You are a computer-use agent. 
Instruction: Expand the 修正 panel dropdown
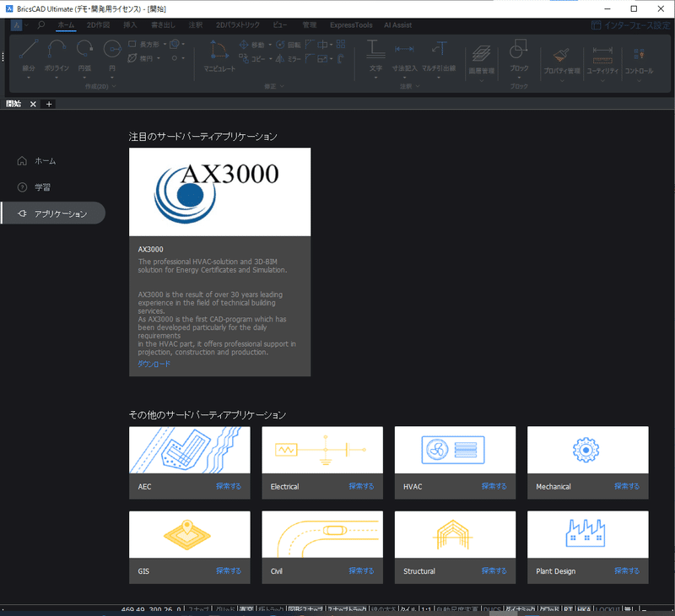pos(282,86)
